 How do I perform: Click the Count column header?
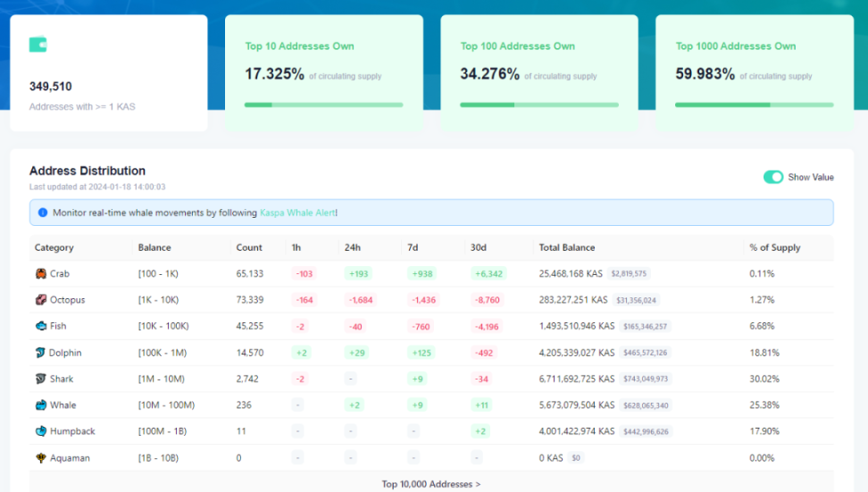[249, 247]
